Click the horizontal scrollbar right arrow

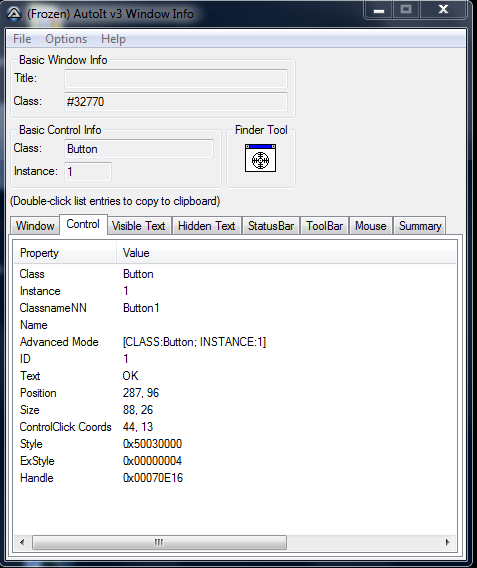[x=448, y=542]
